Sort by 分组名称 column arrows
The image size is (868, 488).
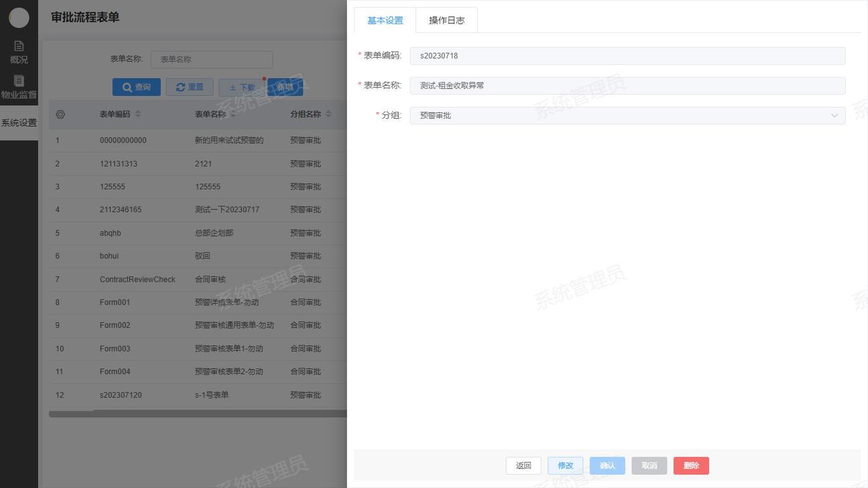[329, 114]
